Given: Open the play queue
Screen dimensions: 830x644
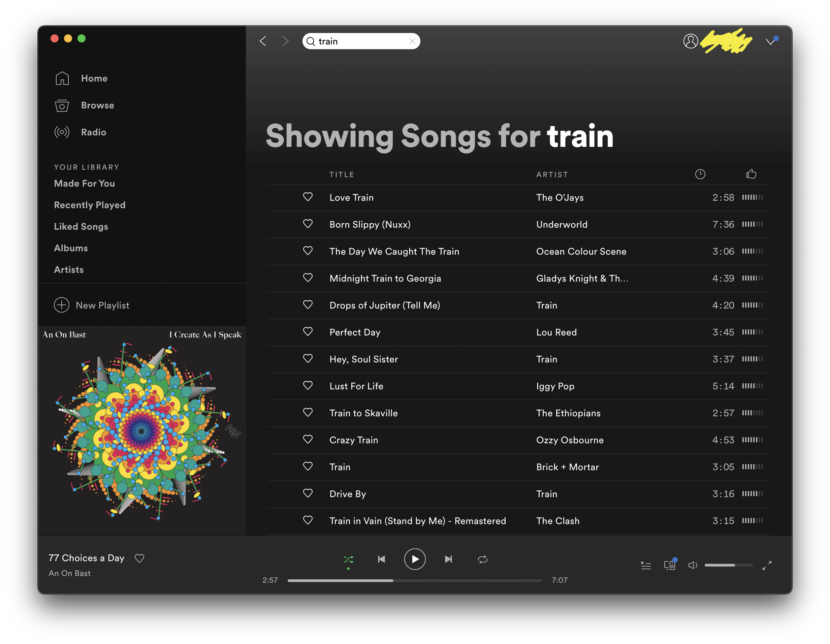Looking at the screenshot, I should (646, 565).
